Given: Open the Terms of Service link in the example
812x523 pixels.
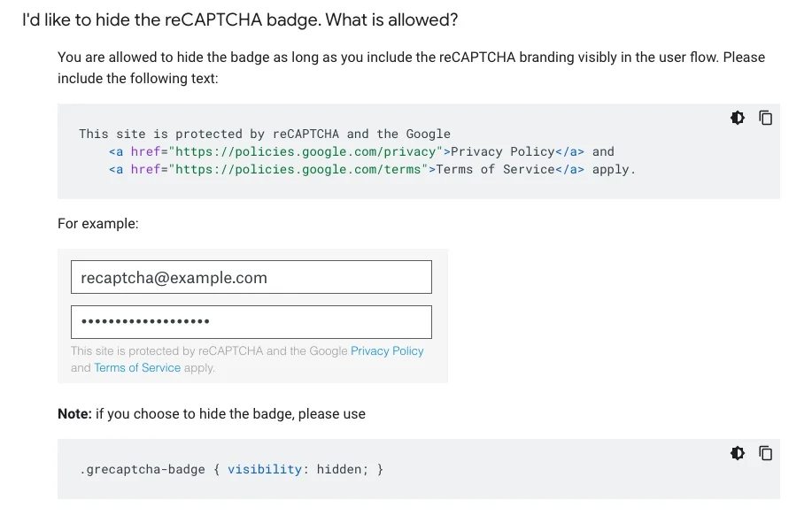Looking at the screenshot, I should pyautogui.click(x=137, y=367).
